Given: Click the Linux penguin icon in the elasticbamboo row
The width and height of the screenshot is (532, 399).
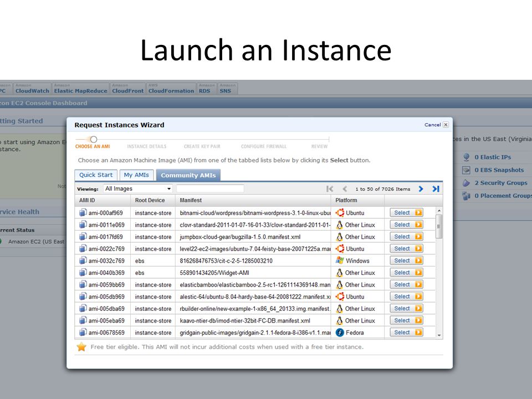Looking at the screenshot, I should pyautogui.click(x=339, y=285).
